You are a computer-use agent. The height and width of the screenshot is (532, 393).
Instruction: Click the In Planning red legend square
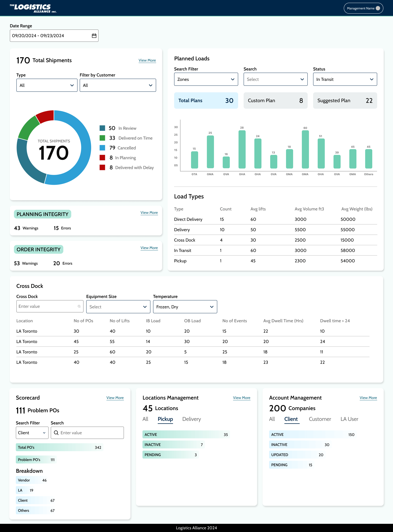[102, 157]
